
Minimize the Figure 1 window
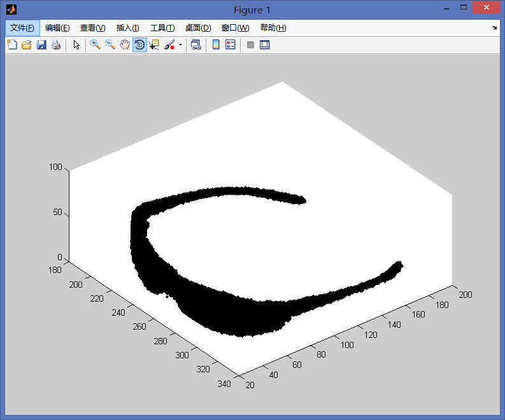pos(446,9)
